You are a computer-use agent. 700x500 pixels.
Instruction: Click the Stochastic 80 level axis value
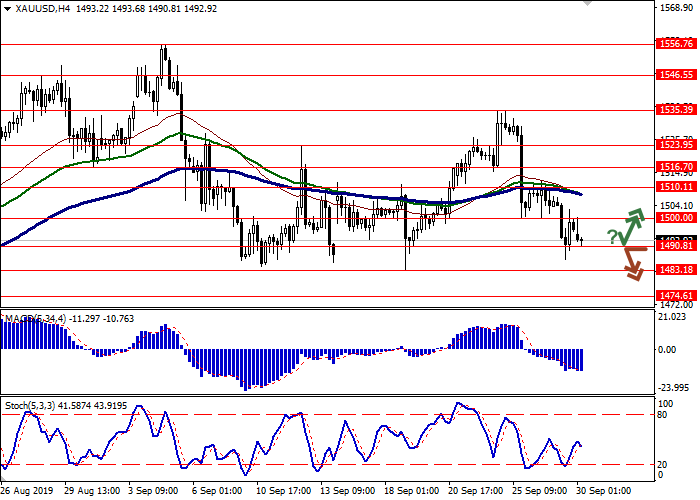(x=661, y=414)
